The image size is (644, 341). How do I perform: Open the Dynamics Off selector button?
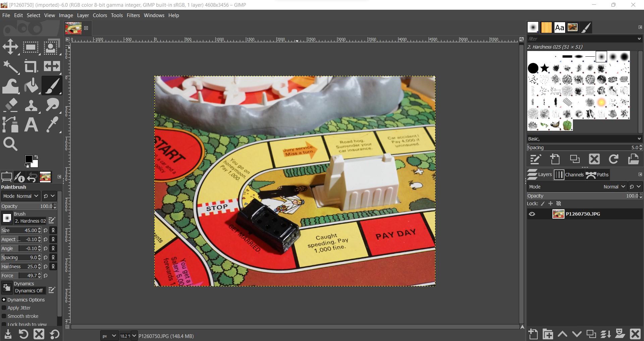[x=7, y=288]
